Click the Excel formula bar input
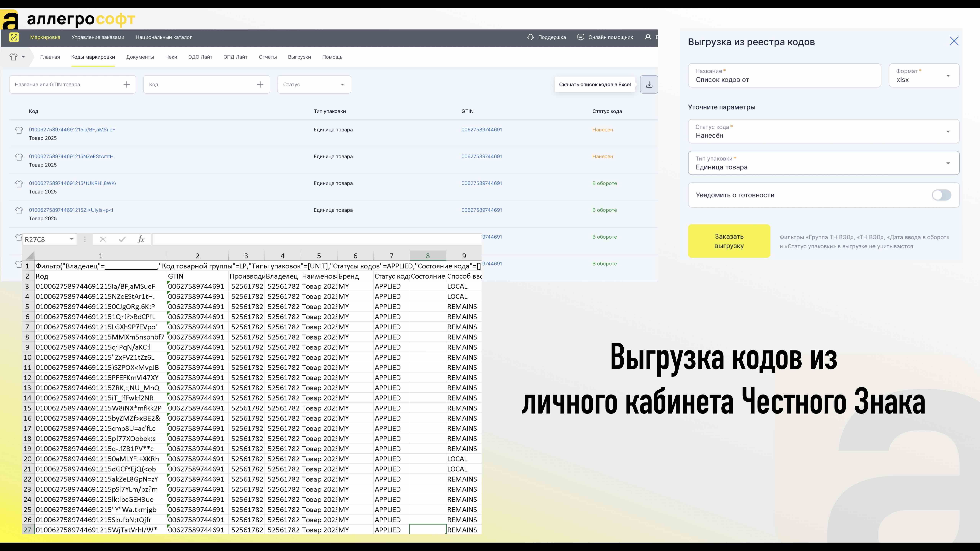This screenshot has width=980, height=551. tap(317, 239)
